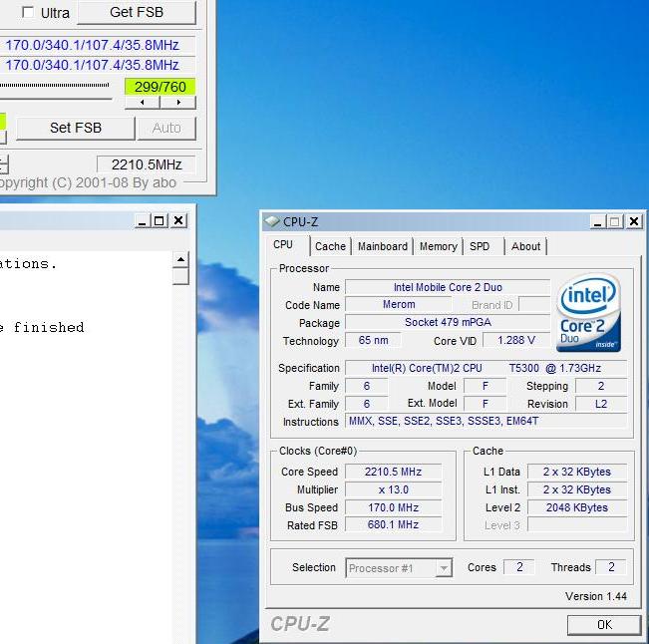649x644 pixels.
Task: Click the L1 Inst. value 2 x 32 KBytes
Action: (x=577, y=489)
